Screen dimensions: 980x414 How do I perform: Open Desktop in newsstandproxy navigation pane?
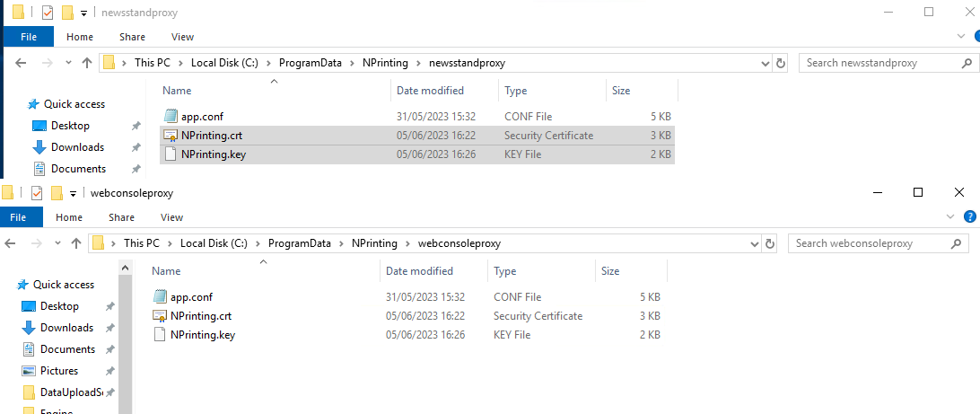pos(70,126)
